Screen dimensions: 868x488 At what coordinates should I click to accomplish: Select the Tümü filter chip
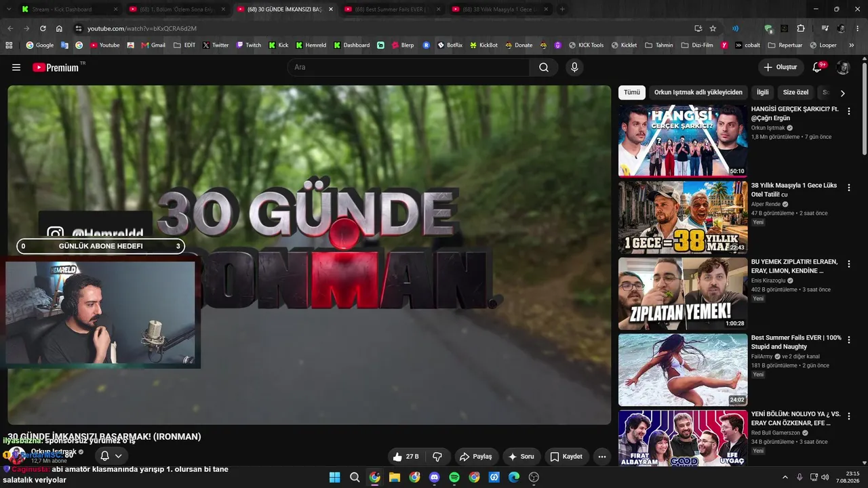632,92
